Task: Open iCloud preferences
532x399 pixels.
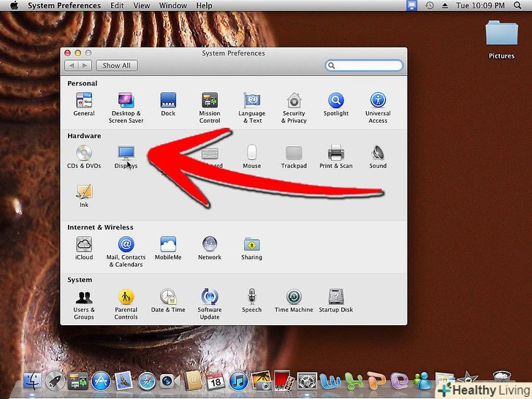Action: tap(84, 248)
